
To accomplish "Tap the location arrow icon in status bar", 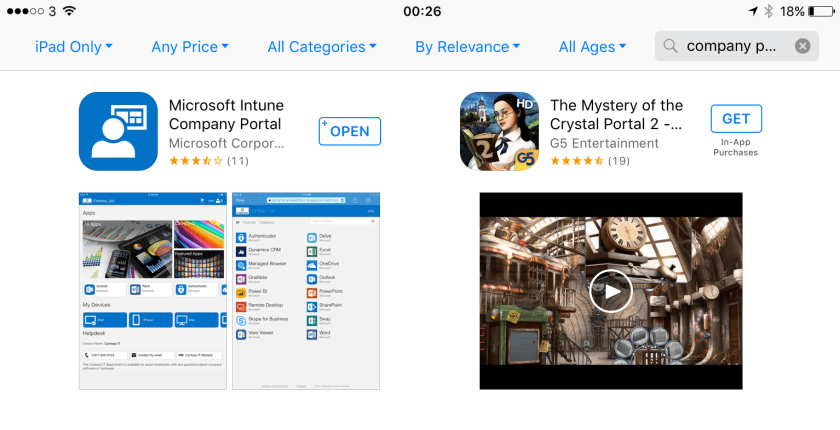I will tap(752, 11).
